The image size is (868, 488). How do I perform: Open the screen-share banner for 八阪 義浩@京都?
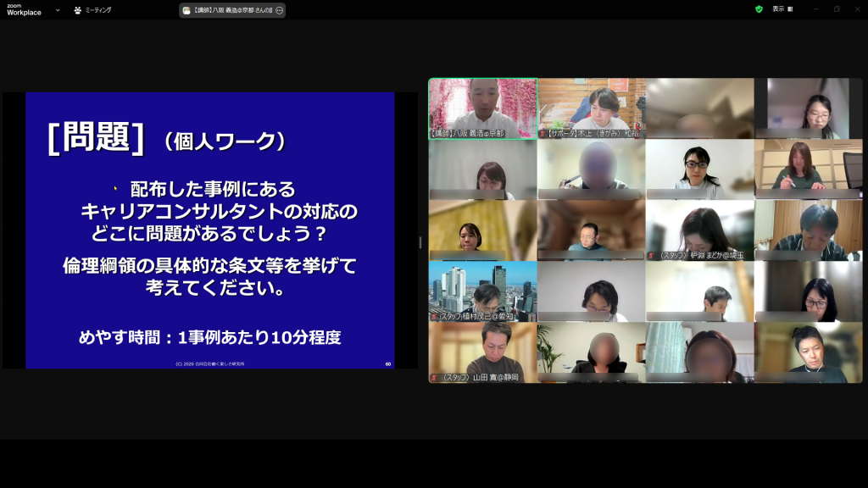point(229,10)
